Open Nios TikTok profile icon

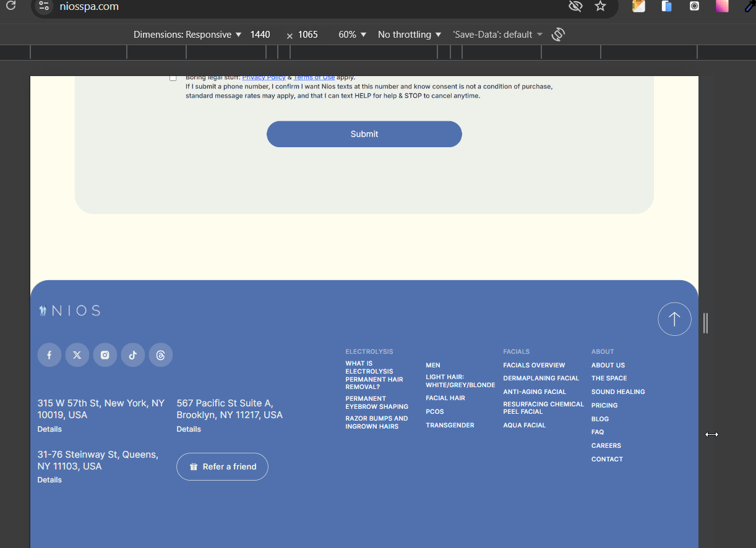coord(133,355)
